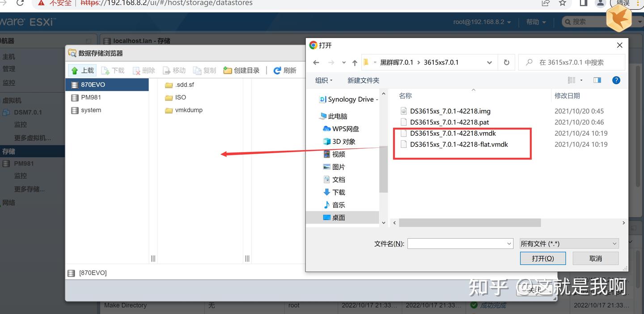This screenshot has height=314, width=644.
Task: Open the 帮助 menu in the ESXi header
Action: (535, 21)
